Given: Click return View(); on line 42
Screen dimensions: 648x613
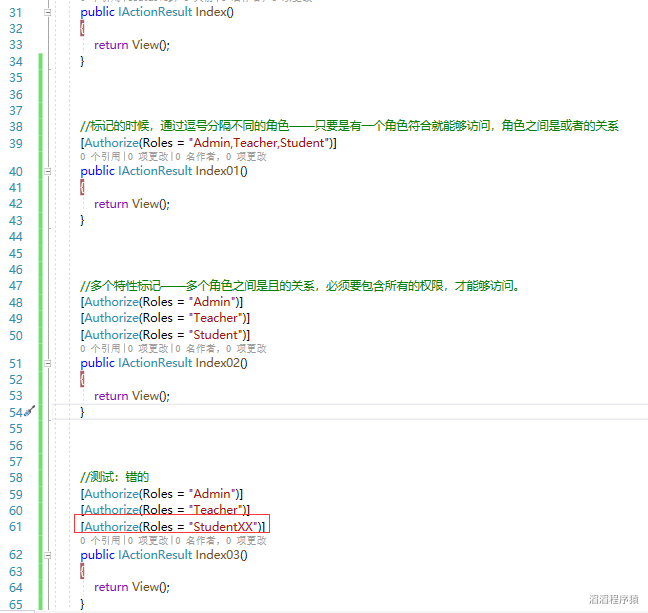Looking at the screenshot, I should [x=132, y=204].
